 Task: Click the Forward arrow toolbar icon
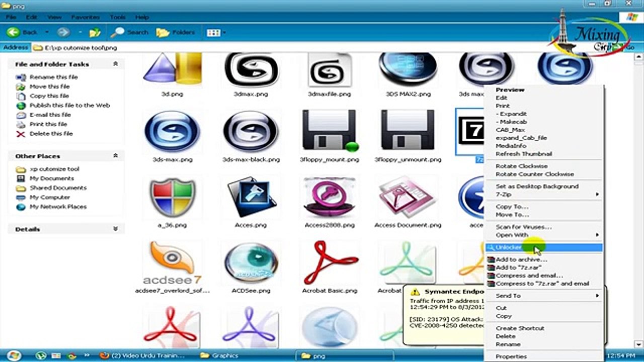coord(63,32)
